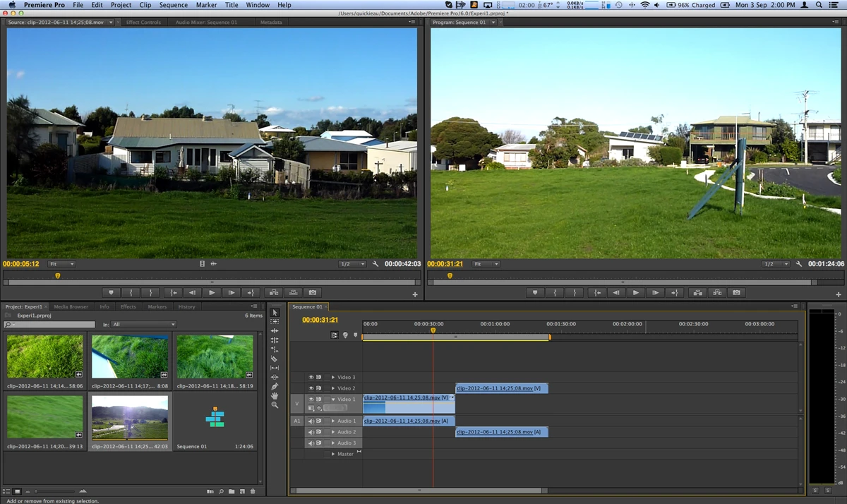The image size is (847, 504).
Task: Select the Pen tool
Action: click(x=275, y=386)
